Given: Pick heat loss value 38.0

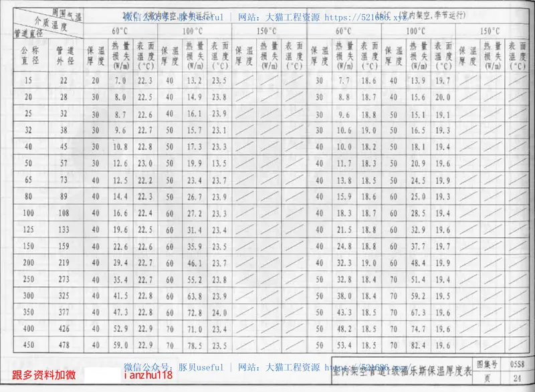Looking at the screenshot, I should (x=344, y=296).
